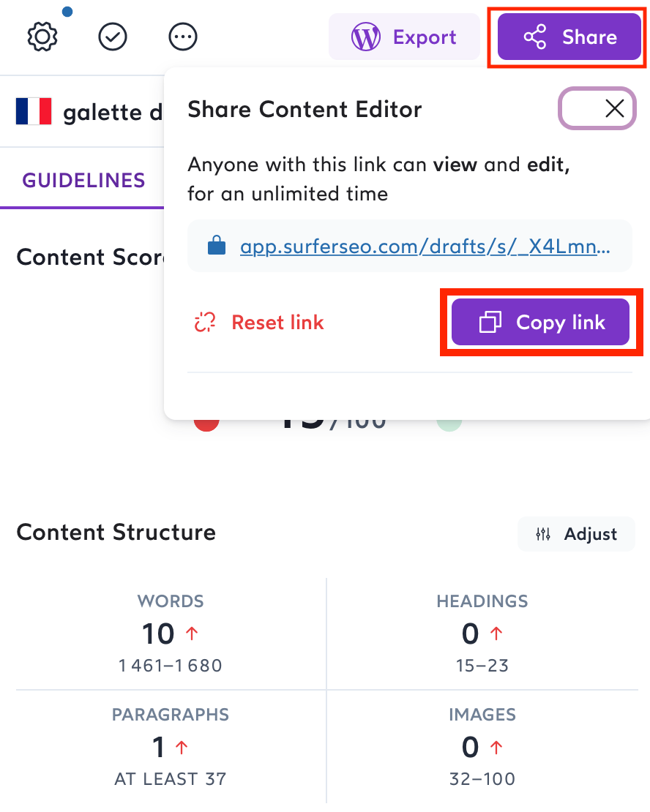Viewport: 650px width, 812px height.
Task: Click the copy icon on Copy link
Action: [x=490, y=322]
